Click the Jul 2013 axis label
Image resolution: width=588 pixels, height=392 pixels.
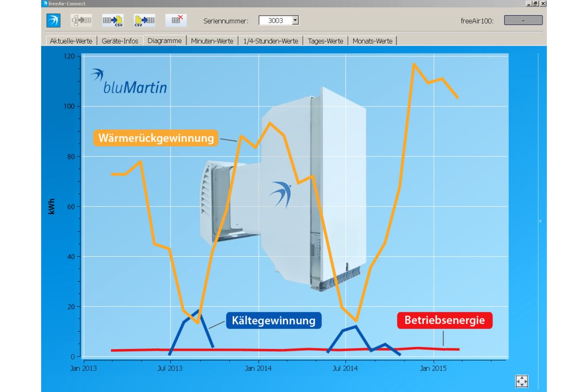pyautogui.click(x=170, y=368)
